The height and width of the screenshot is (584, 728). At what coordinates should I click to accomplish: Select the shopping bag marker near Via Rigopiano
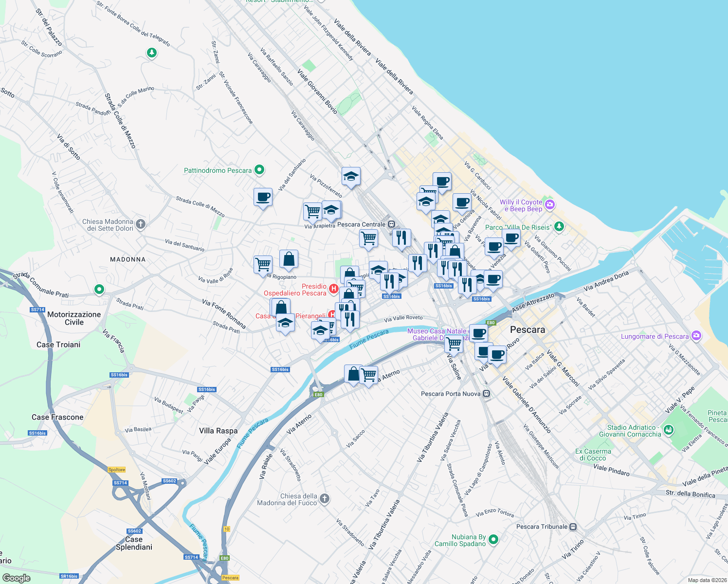(288, 258)
